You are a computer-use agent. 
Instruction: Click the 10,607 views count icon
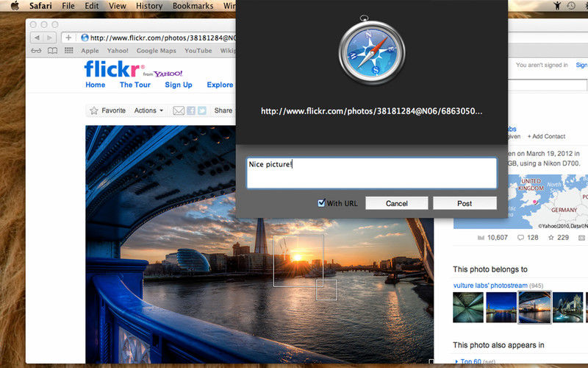(x=481, y=238)
